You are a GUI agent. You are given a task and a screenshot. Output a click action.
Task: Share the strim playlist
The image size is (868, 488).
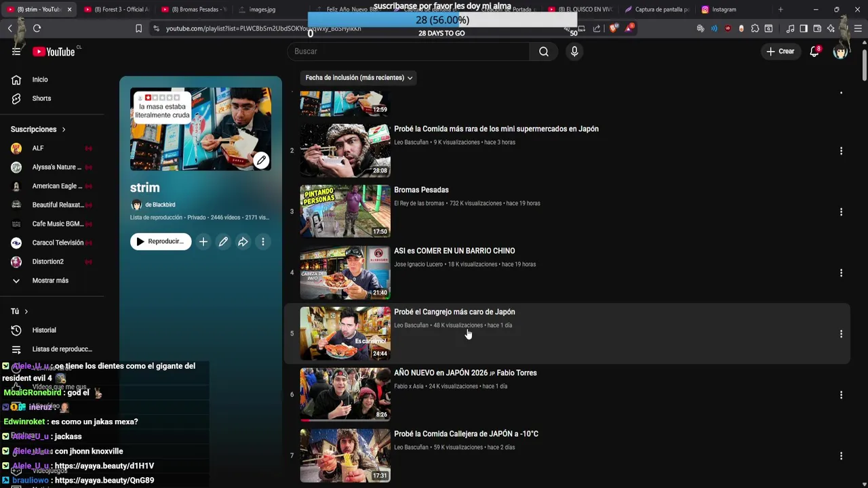243,242
